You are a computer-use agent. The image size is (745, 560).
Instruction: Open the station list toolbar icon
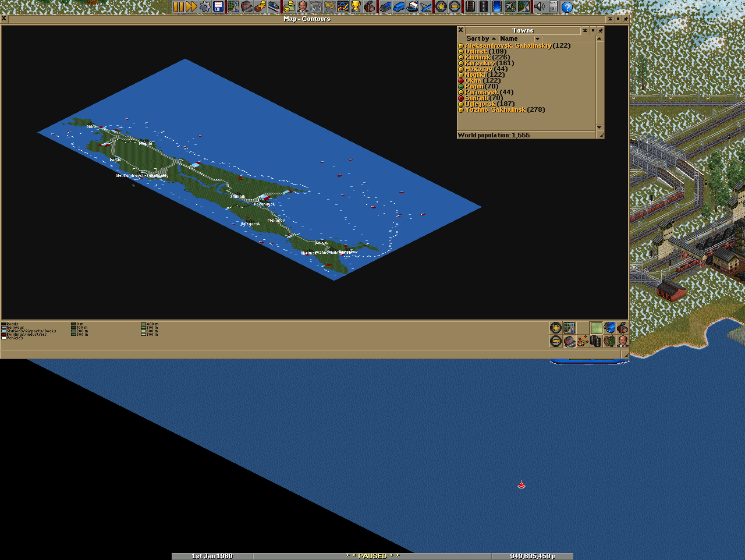click(273, 7)
